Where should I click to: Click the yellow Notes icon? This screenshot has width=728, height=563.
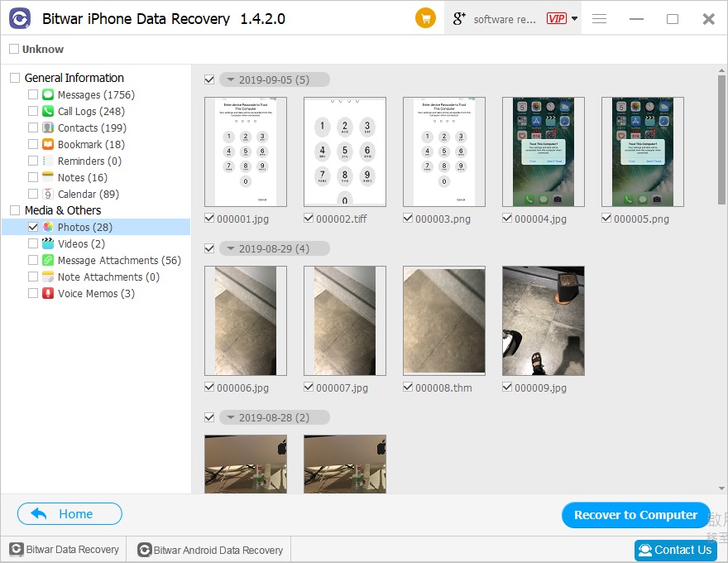coord(48,177)
